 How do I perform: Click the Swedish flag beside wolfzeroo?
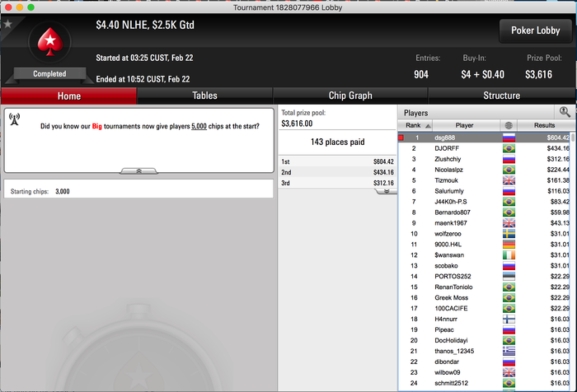click(509, 234)
